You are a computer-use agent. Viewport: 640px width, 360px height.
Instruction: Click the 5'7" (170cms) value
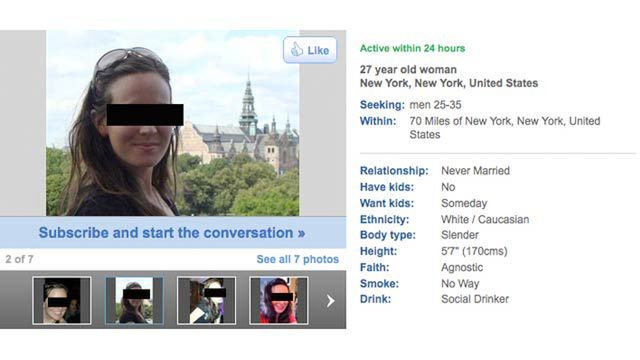tap(474, 251)
